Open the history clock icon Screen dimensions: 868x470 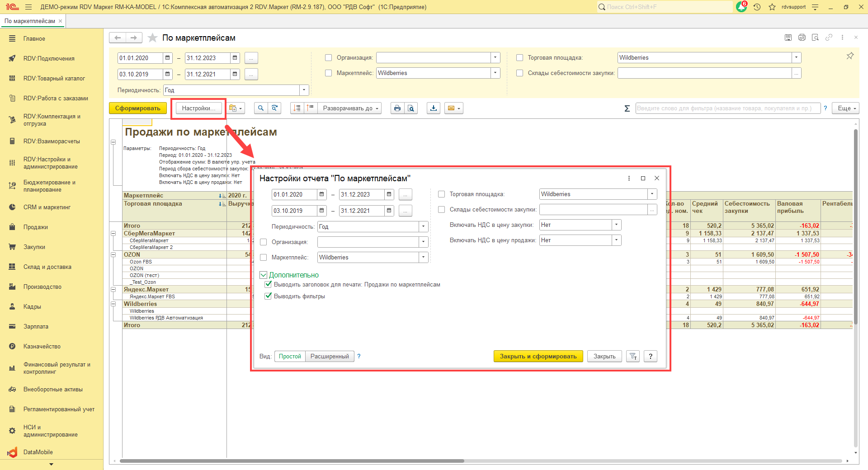[757, 7]
